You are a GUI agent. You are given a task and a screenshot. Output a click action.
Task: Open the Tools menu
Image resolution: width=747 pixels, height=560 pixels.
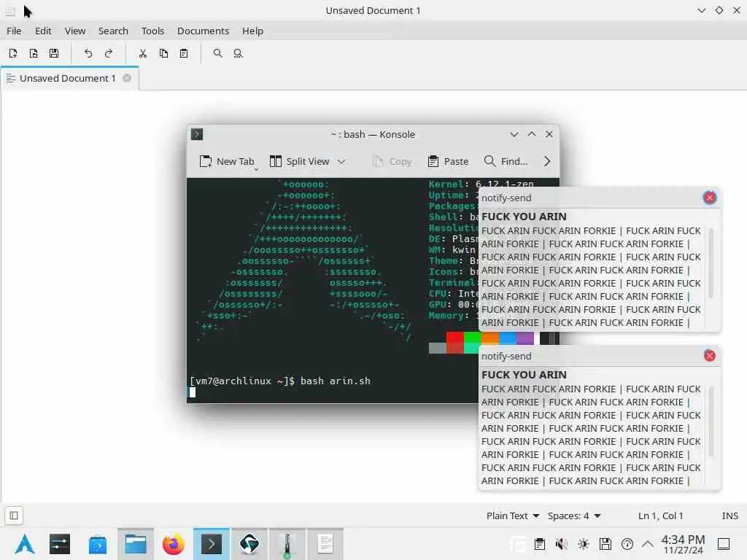click(152, 31)
